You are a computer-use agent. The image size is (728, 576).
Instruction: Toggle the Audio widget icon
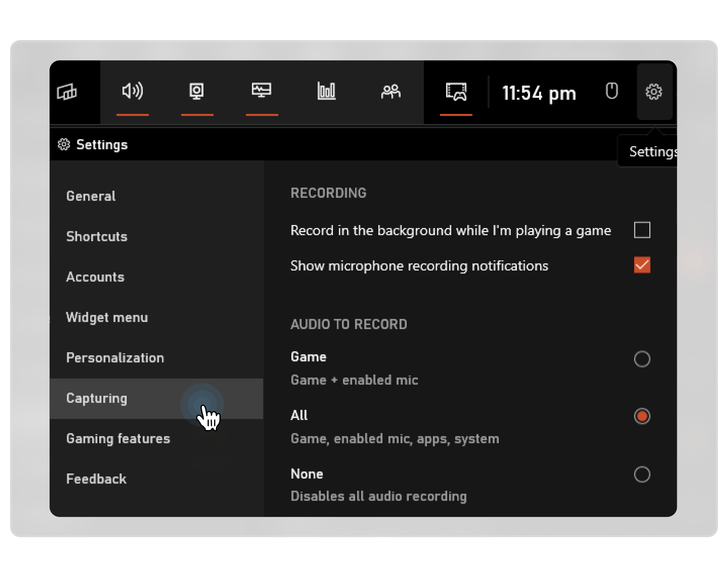(132, 91)
